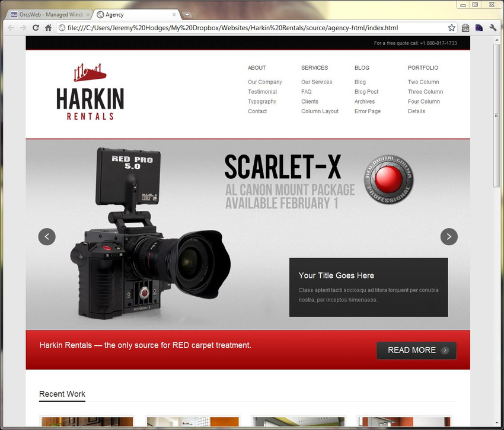Viewport: 504px width, 430px height.
Task: Open the ABOUT menu heading
Action: [x=257, y=68]
